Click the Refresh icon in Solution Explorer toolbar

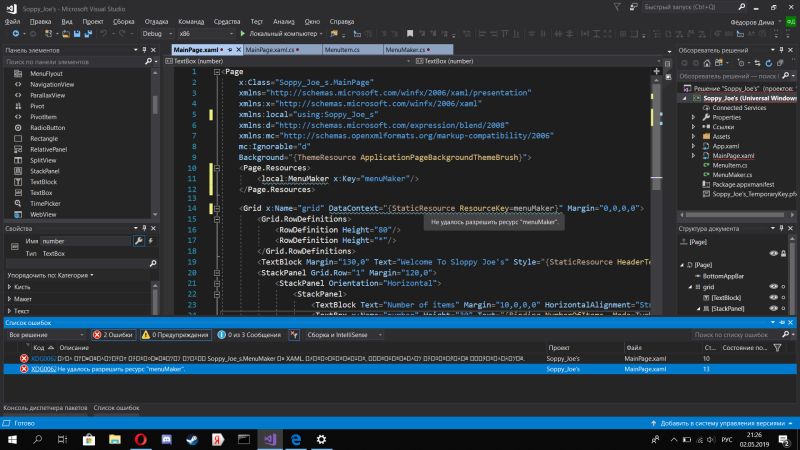[x=769, y=63]
